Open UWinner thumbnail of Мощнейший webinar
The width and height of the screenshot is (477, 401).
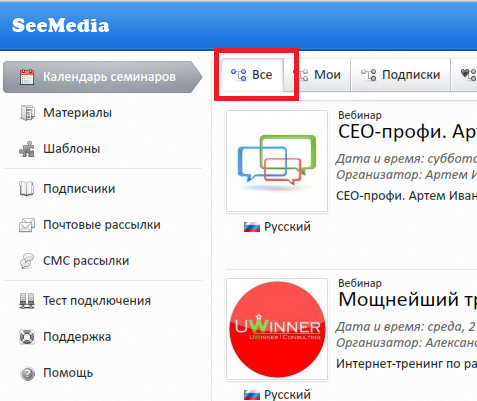pos(277,329)
